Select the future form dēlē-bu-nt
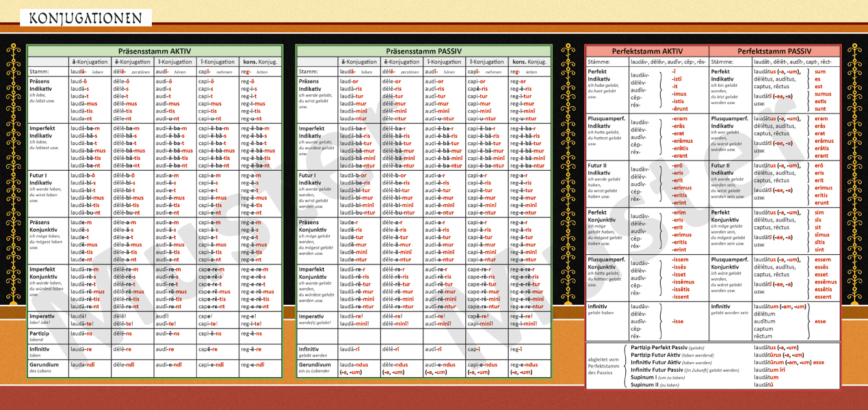The height and width of the screenshot is (410, 868). click(128, 213)
